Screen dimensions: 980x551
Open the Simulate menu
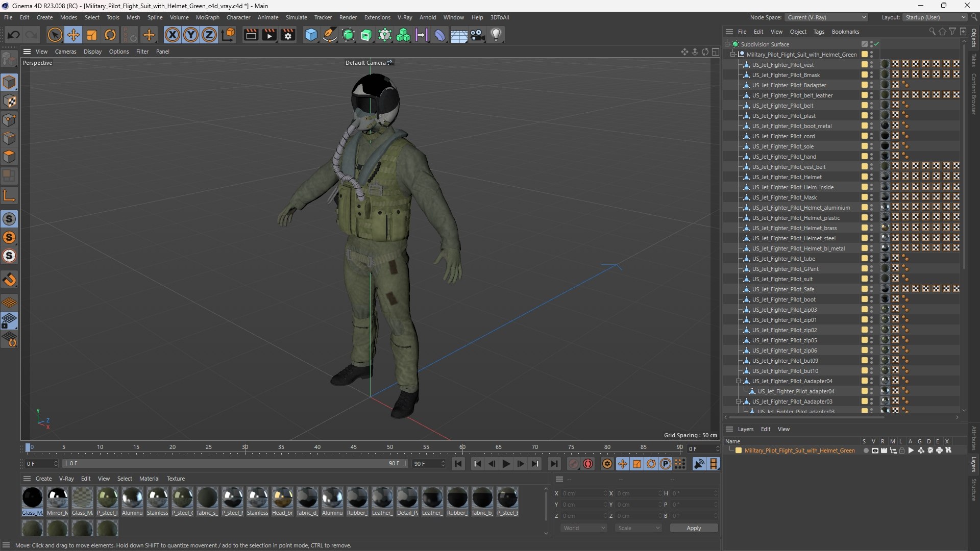click(x=296, y=17)
